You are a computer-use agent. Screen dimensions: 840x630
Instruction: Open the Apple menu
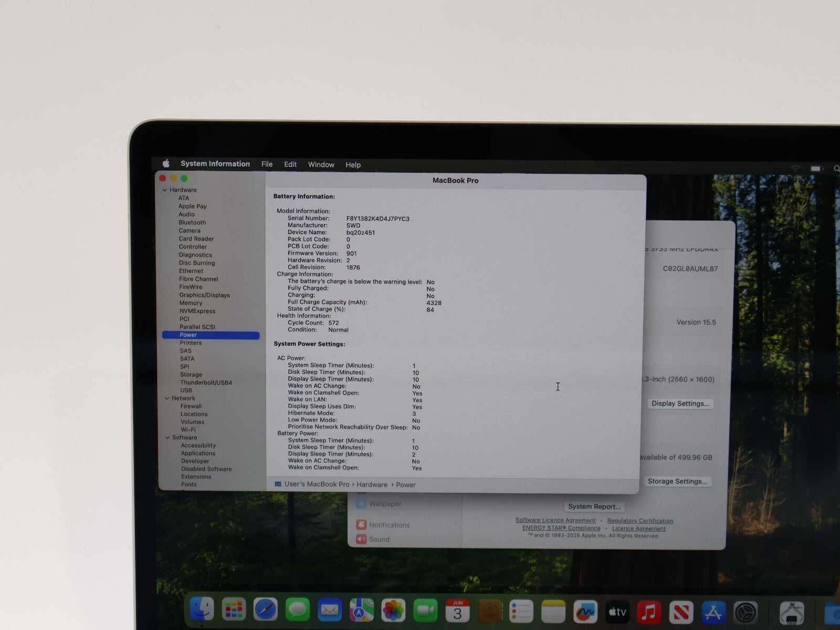click(x=166, y=164)
